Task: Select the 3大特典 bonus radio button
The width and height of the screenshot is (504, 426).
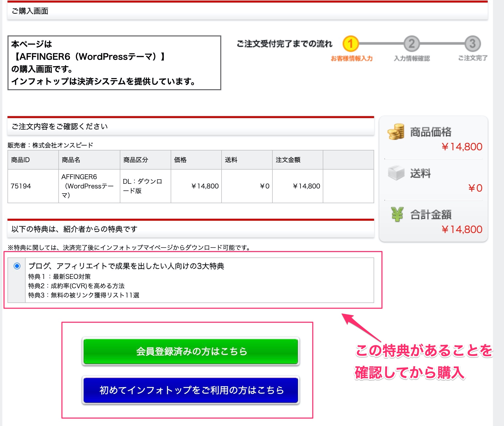Action: pyautogui.click(x=17, y=266)
